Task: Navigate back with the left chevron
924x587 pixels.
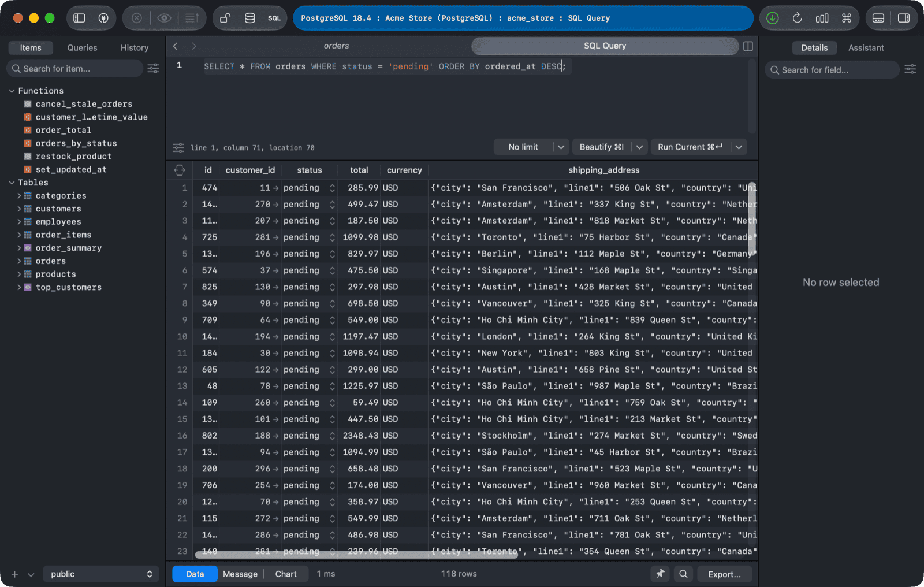Action: [x=176, y=46]
